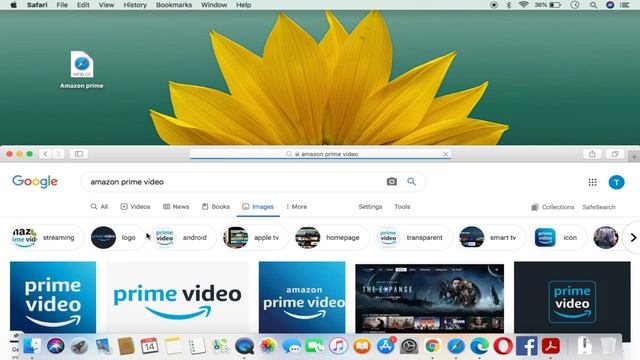Open App Store from the Dock
640x360 pixels.
385,346
